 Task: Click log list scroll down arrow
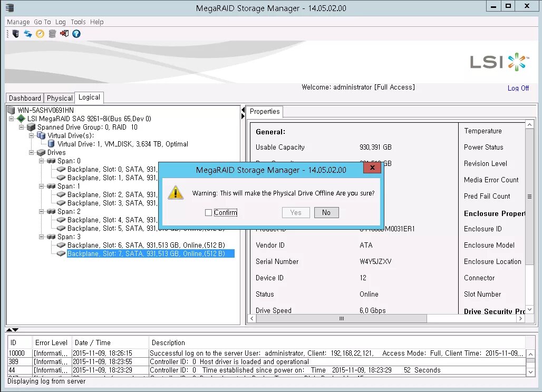click(x=530, y=372)
